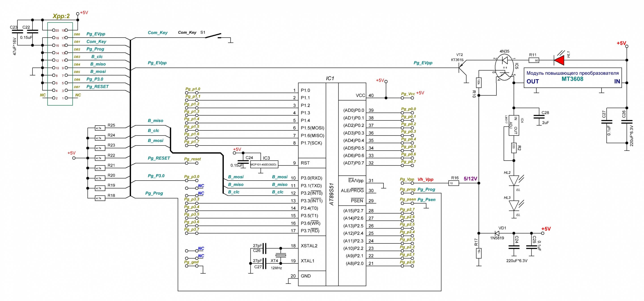Click the Xpp:2 connector title

61,16
